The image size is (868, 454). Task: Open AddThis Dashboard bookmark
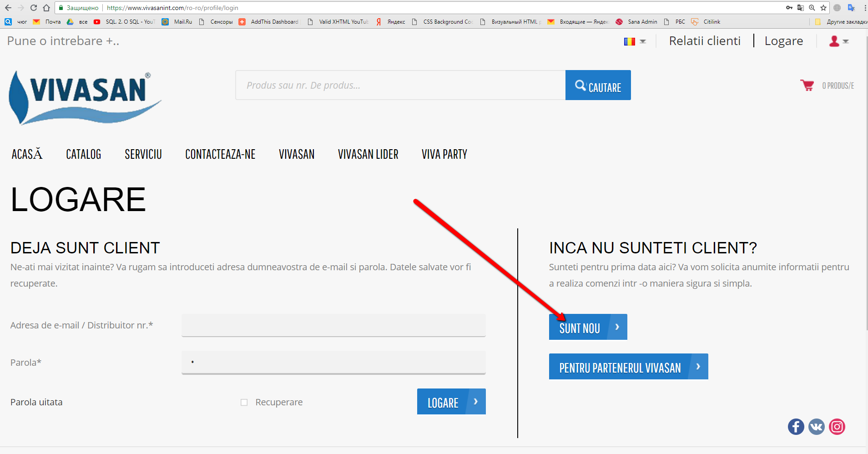pyautogui.click(x=269, y=21)
